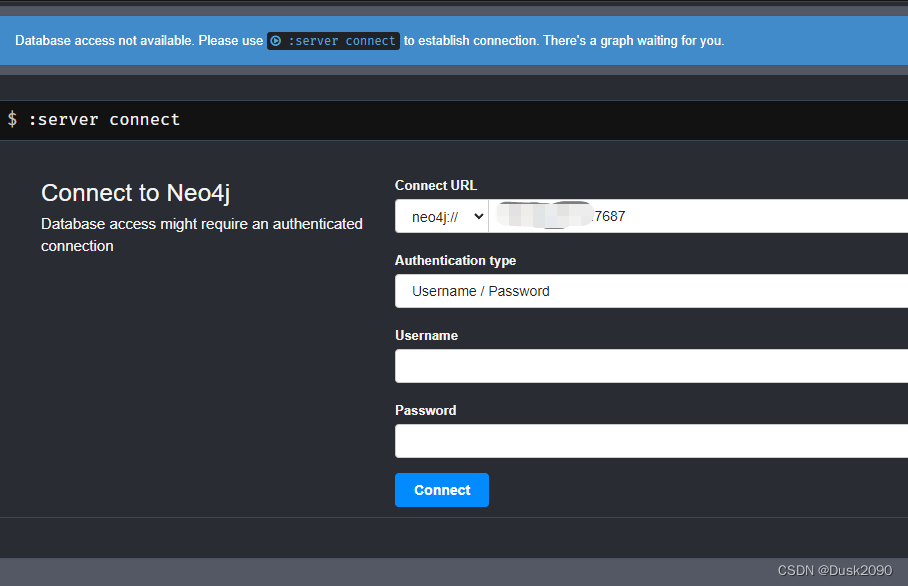Open the Authentication type dropdown
The height and width of the screenshot is (586, 908).
tap(650, 290)
